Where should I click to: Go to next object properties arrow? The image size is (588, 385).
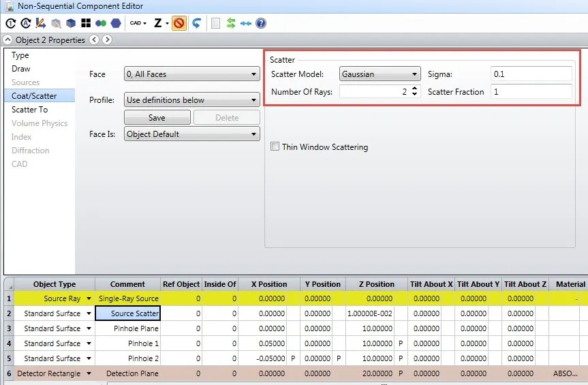tap(106, 40)
